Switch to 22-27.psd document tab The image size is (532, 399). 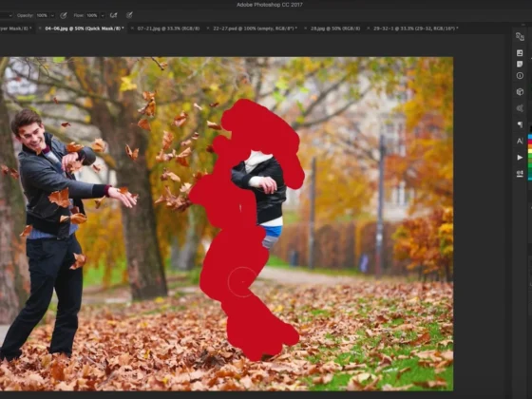point(255,28)
